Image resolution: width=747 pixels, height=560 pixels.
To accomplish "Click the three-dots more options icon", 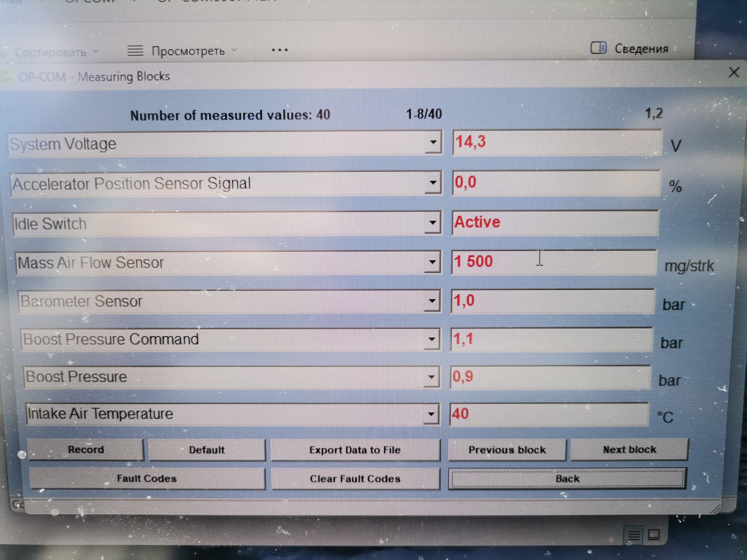I will pyautogui.click(x=279, y=50).
